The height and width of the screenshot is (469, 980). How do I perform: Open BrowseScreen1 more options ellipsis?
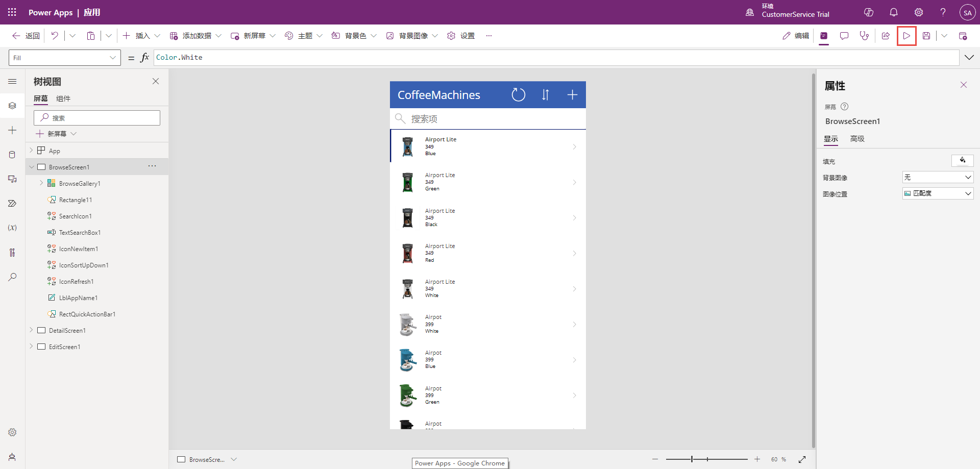click(152, 166)
